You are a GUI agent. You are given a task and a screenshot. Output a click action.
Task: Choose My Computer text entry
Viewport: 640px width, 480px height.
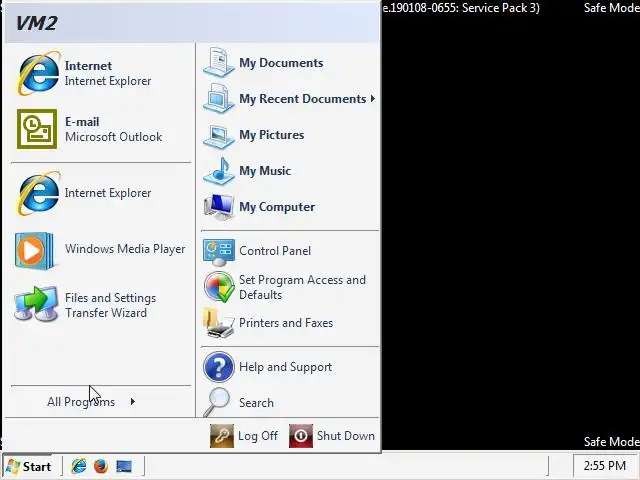click(277, 207)
